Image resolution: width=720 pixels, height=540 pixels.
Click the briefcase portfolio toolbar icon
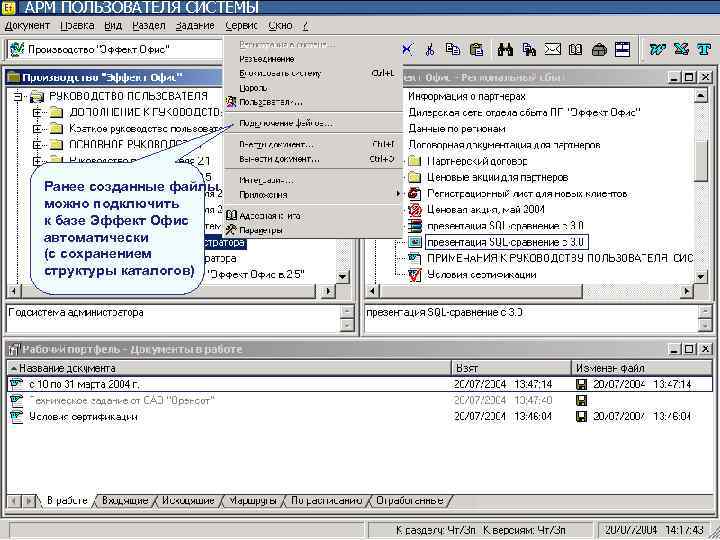(599, 50)
